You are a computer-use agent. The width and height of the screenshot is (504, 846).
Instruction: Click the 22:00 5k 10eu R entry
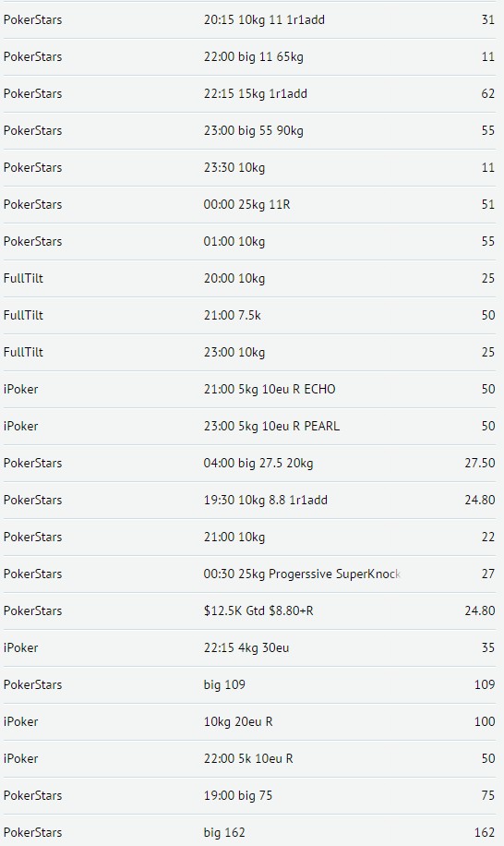[249, 758]
